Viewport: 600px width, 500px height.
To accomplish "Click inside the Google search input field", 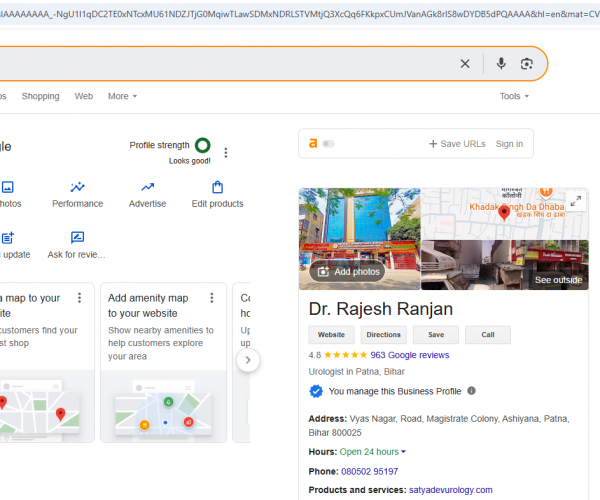I will [x=226, y=64].
